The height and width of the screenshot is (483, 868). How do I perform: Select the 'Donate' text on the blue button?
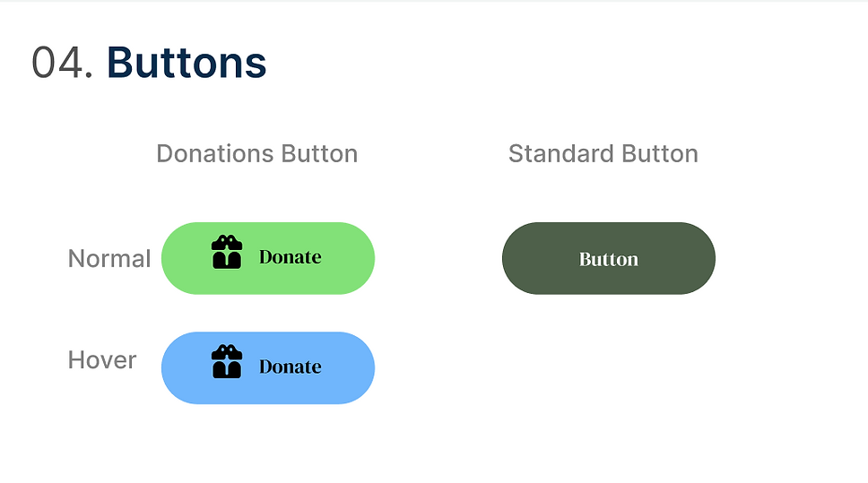pyautogui.click(x=290, y=367)
